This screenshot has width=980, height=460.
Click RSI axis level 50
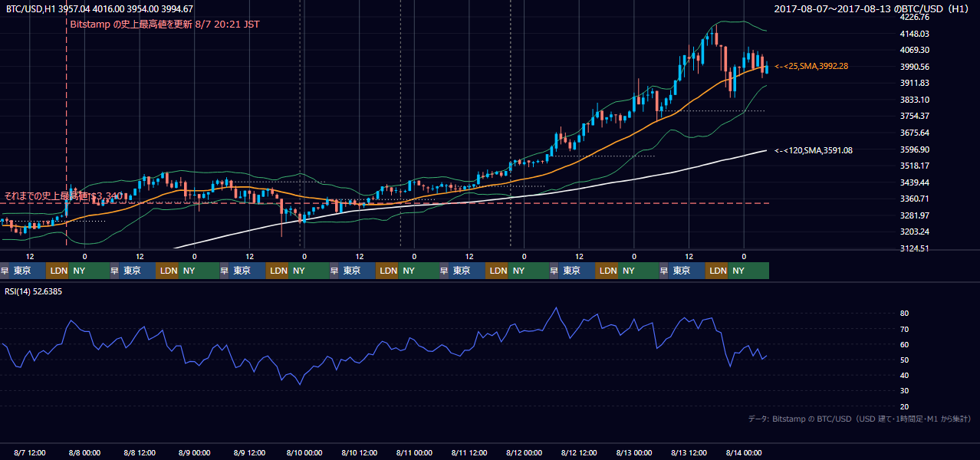click(x=905, y=360)
